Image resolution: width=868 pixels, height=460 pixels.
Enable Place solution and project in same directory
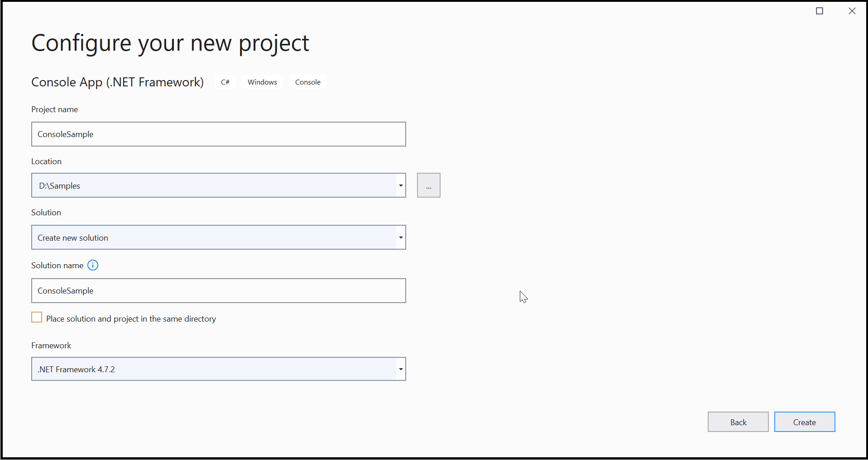pos(37,317)
